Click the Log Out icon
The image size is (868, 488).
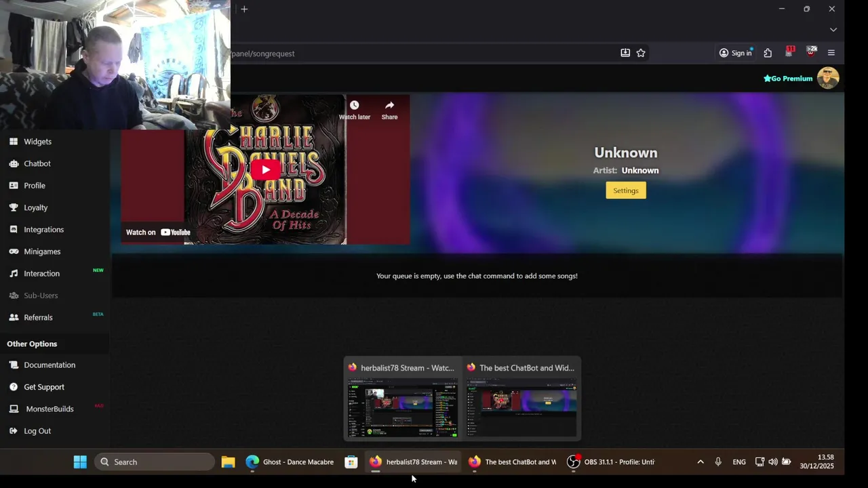click(x=14, y=431)
